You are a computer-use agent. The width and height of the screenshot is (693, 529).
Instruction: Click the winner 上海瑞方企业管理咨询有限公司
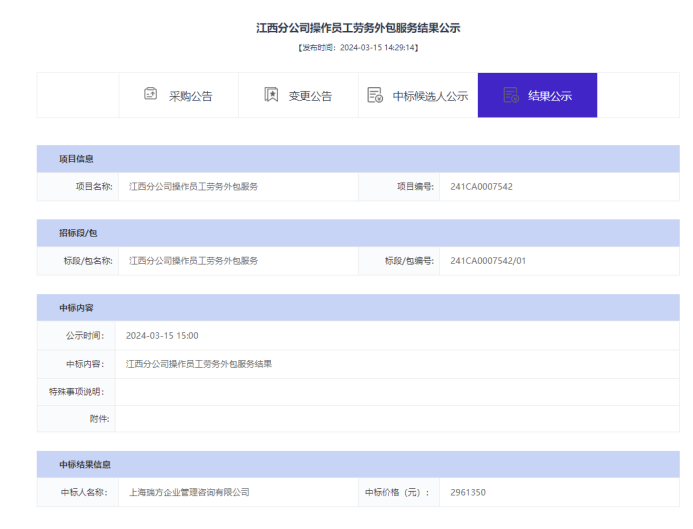[189, 492]
